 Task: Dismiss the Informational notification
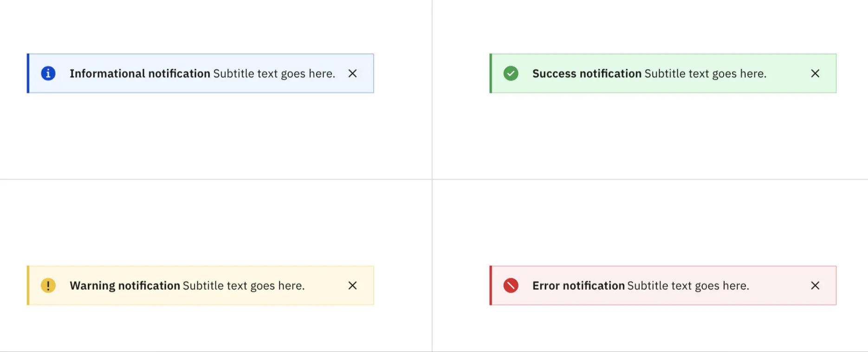(x=353, y=73)
